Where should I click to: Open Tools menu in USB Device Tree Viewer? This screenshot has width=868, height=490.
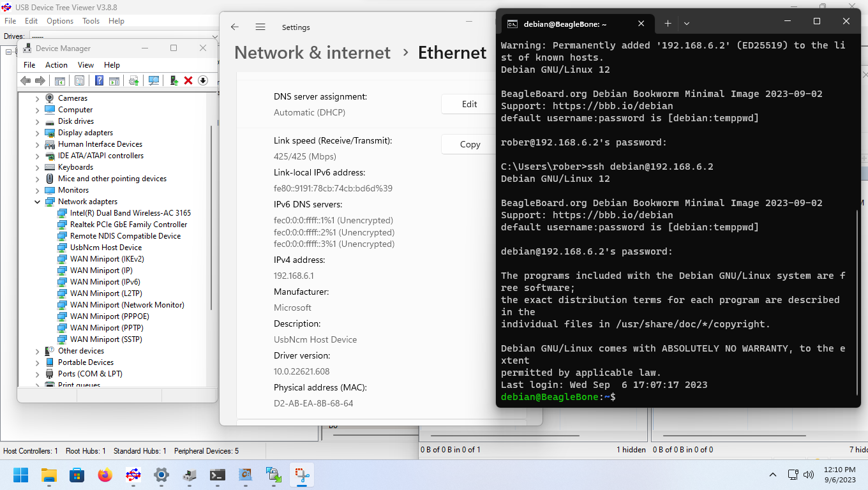(x=91, y=21)
